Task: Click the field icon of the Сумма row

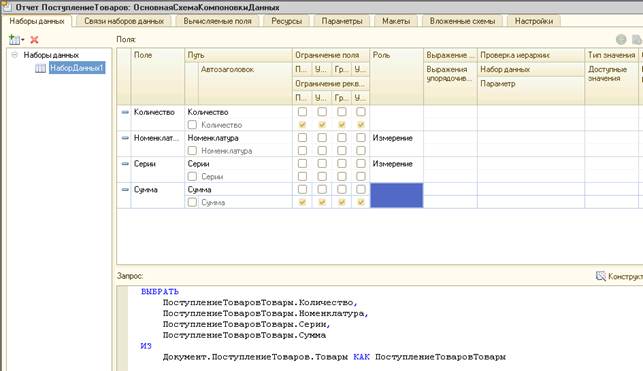Action: click(125, 189)
